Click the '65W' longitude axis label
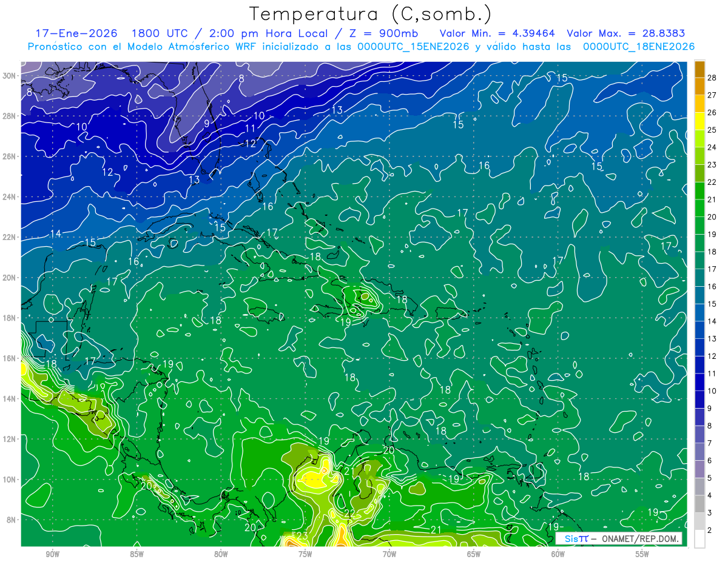 474,554
